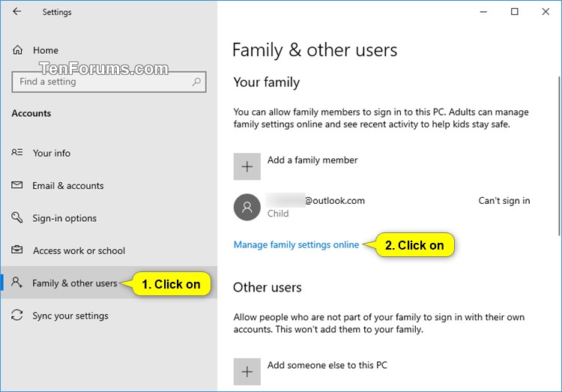Open Your info settings page

point(52,153)
